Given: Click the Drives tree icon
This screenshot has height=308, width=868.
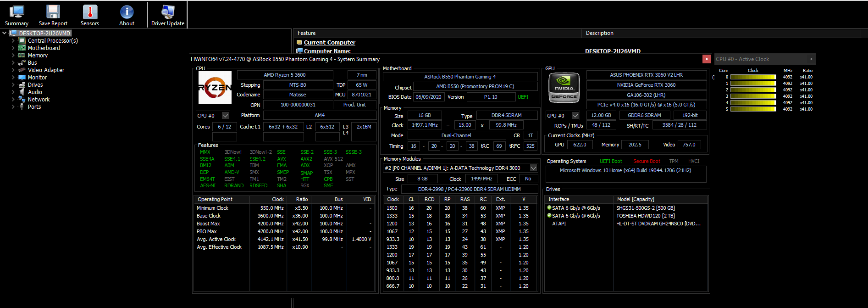Looking at the screenshot, I should pyautogui.click(x=22, y=84).
